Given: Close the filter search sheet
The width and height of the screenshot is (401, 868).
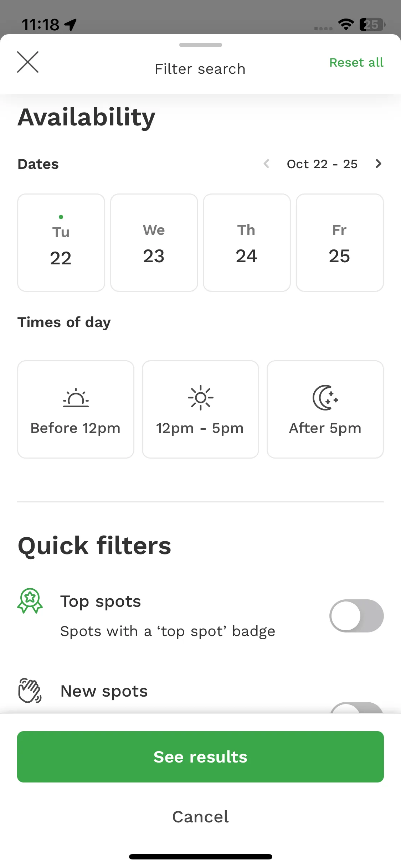Looking at the screenshot, I should coord(28,62).
